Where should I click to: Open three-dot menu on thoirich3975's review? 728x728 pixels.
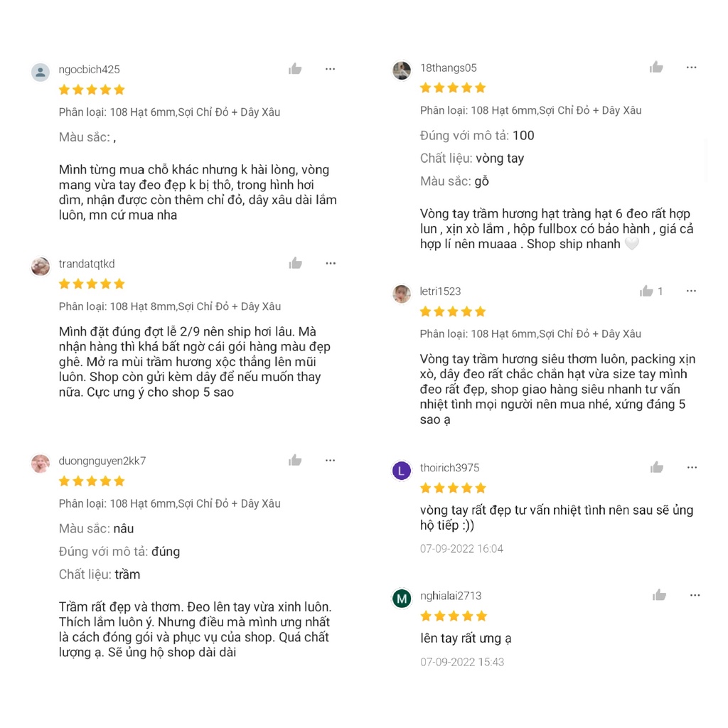tap(692, 467)
